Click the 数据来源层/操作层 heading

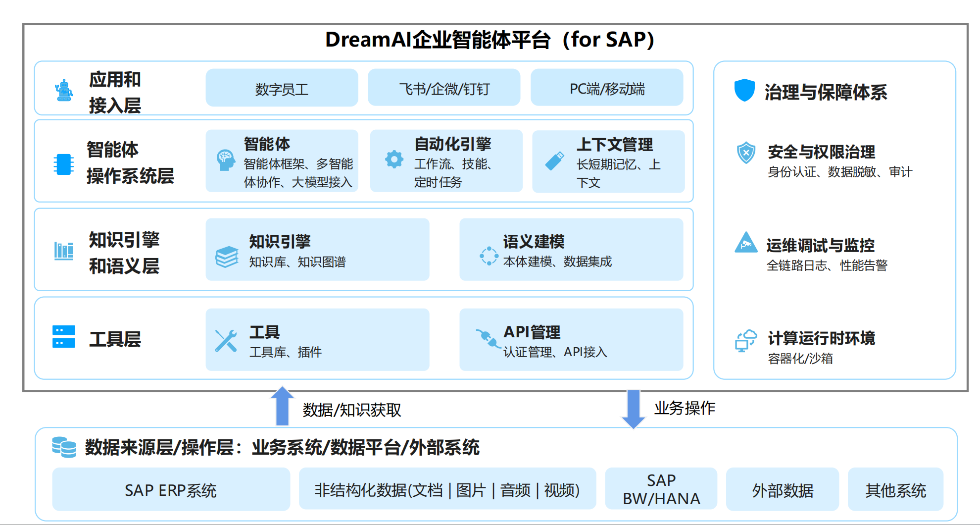tap(282, 447)
